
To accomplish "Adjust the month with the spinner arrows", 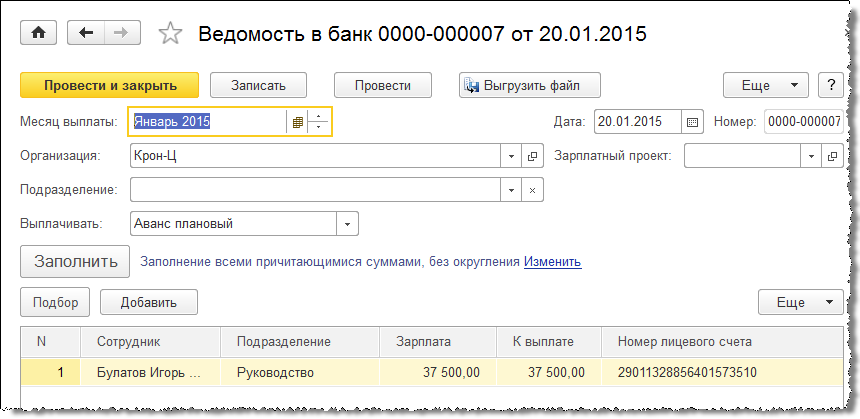I will tap(319, 122).
